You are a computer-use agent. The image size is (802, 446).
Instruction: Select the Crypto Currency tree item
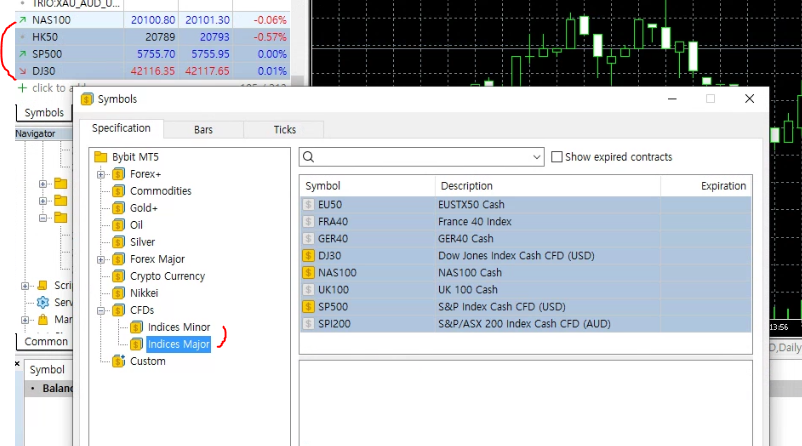(x=167, y=276)
